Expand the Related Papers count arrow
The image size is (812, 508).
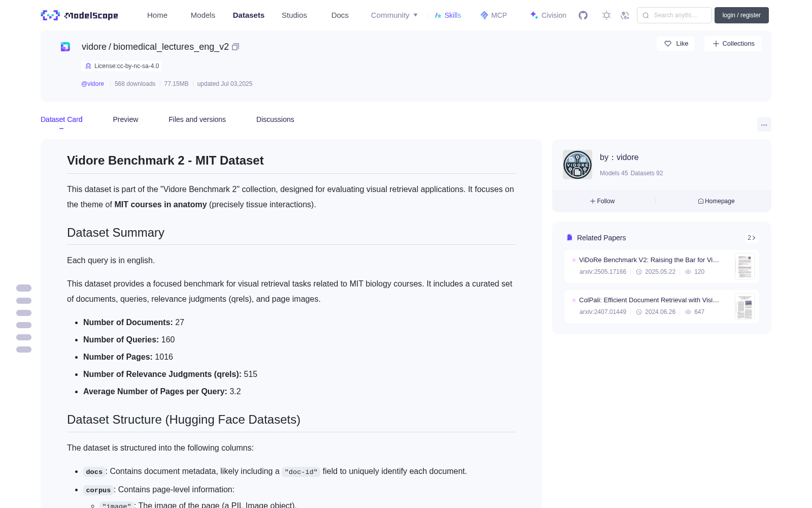point(752,238)
